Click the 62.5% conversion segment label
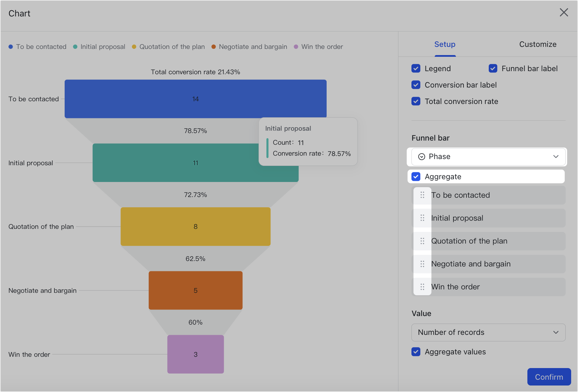The width and height of the screenshot is (578, 392). click(196, 259)
